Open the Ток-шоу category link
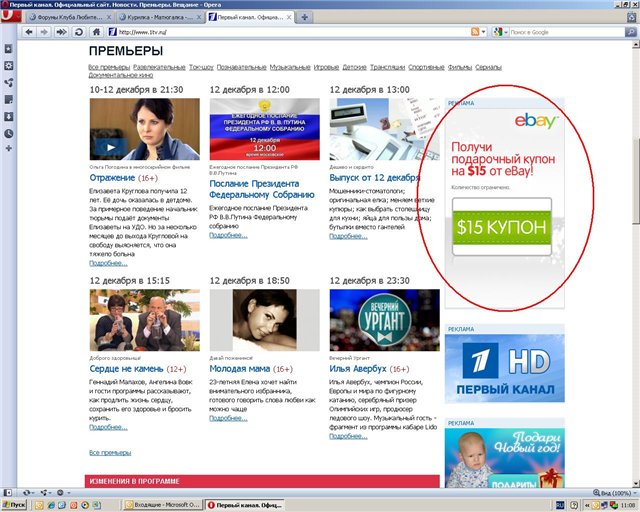This screenshot has height=512, width=640. [201, 67]
